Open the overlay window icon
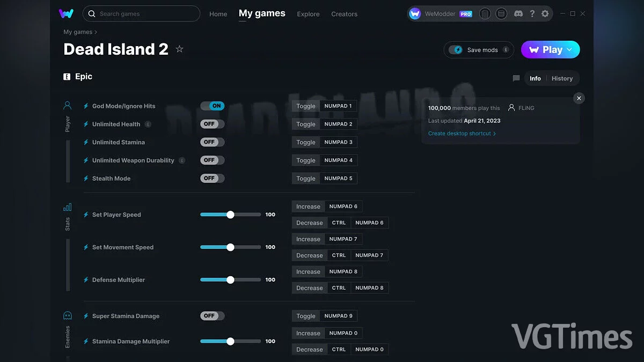The width and height of the screenshot is (644, 362). tap(501, 14)
